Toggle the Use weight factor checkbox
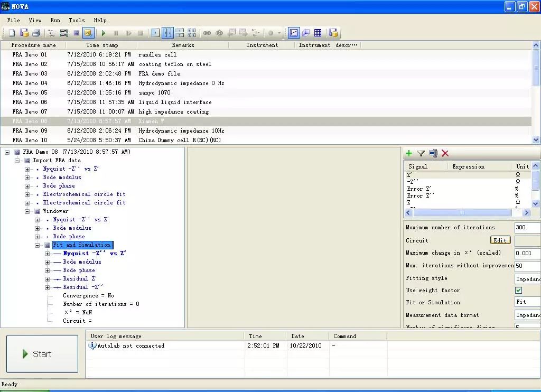This screenshot has height=392, width=541. (x=518, y=290)
